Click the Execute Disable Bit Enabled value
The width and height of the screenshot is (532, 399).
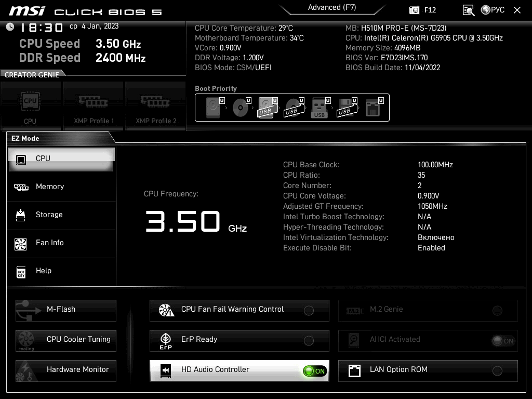click(x=431, y=248)
